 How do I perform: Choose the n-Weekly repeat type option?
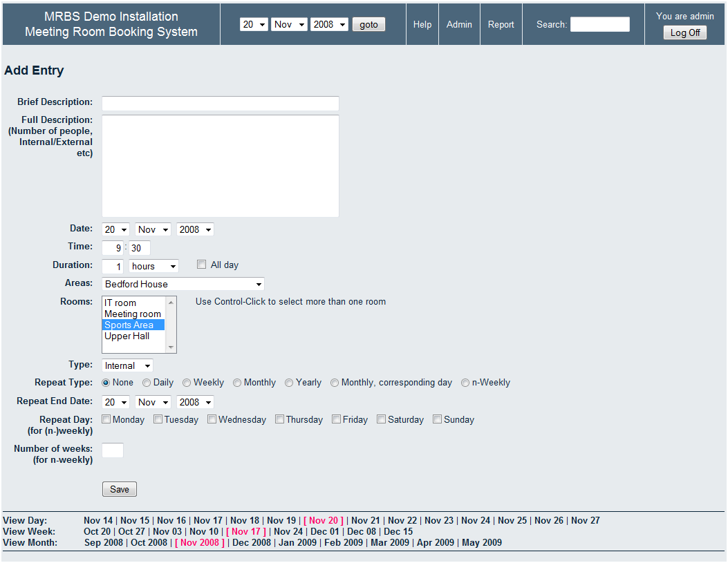[465, 383]
